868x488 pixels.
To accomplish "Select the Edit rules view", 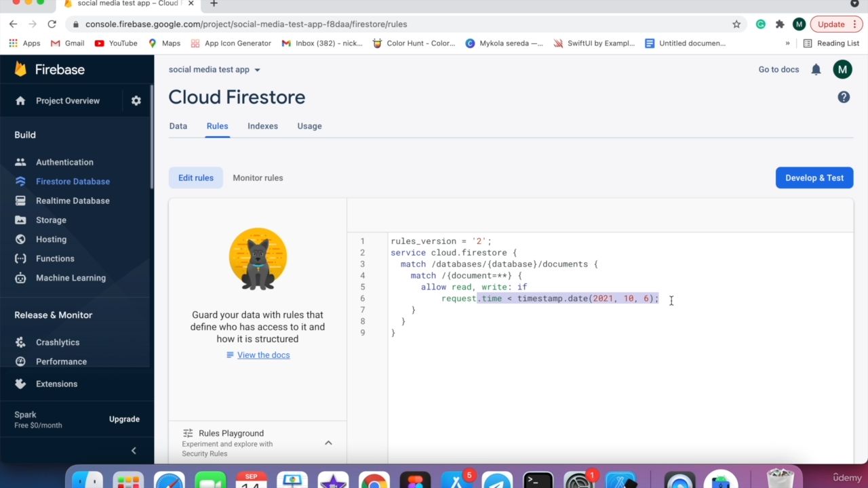I will coord(195,178).
